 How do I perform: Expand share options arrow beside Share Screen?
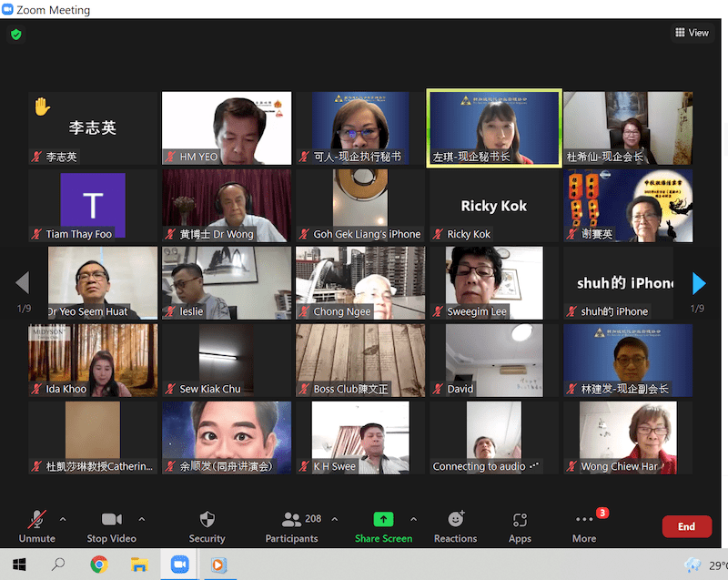click(x=414, y=519)
